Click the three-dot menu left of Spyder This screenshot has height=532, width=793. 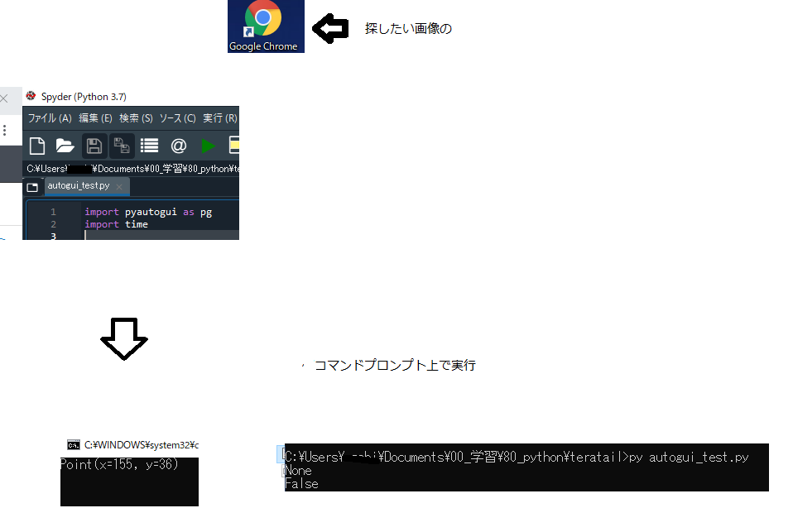(4, 131)
